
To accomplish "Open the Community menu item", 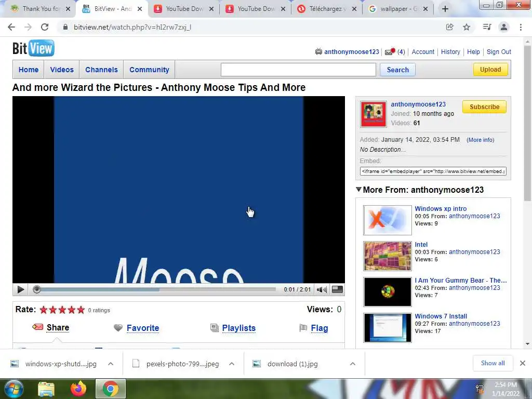I will pyautogui.click(x=149, y=70).
